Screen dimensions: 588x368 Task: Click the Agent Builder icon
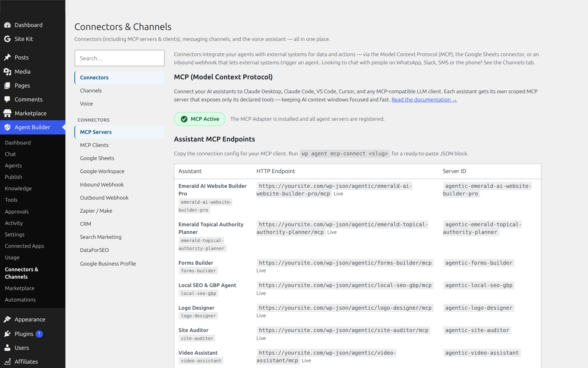(x=7, y=127)
